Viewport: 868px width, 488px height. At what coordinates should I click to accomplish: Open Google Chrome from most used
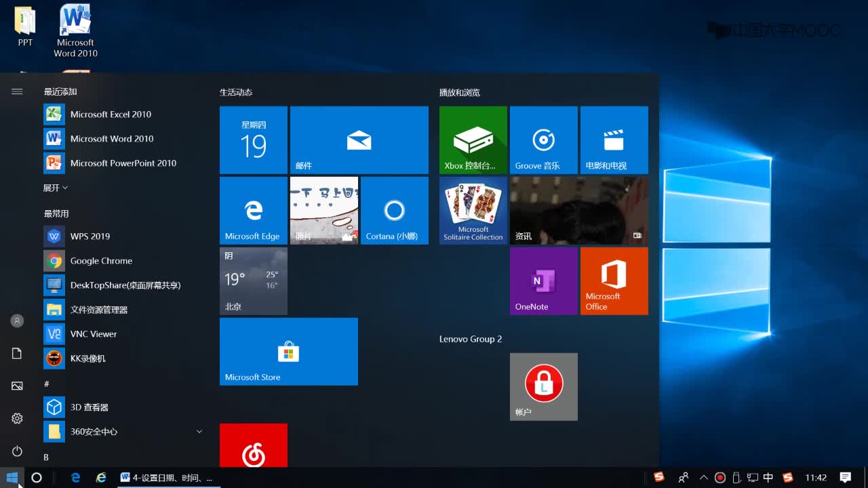123,261
